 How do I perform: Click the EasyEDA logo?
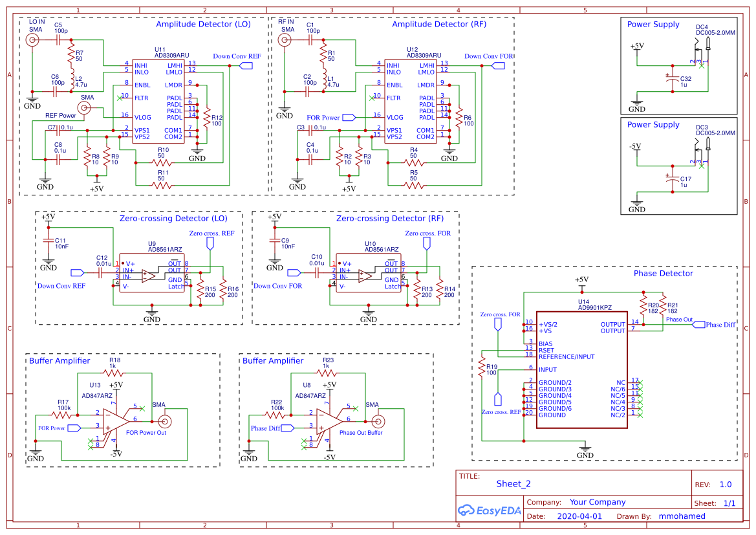click(488, 511)
